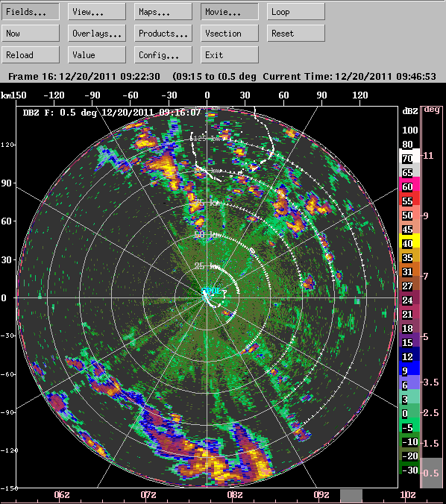Jump to Now
The width and height of the screenshot is (446, 504).
(x=31, y=34)
